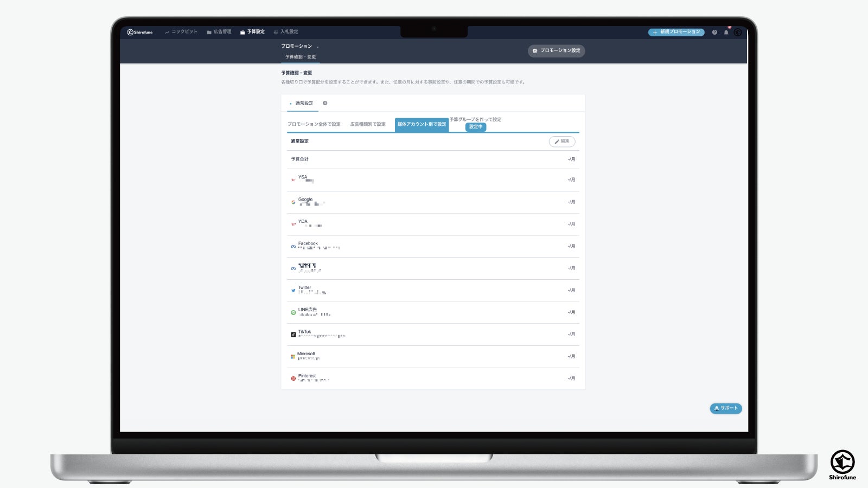
Task: Select the 媒体アカウント別で設定 tab
Action: click(x=422, y=124)
